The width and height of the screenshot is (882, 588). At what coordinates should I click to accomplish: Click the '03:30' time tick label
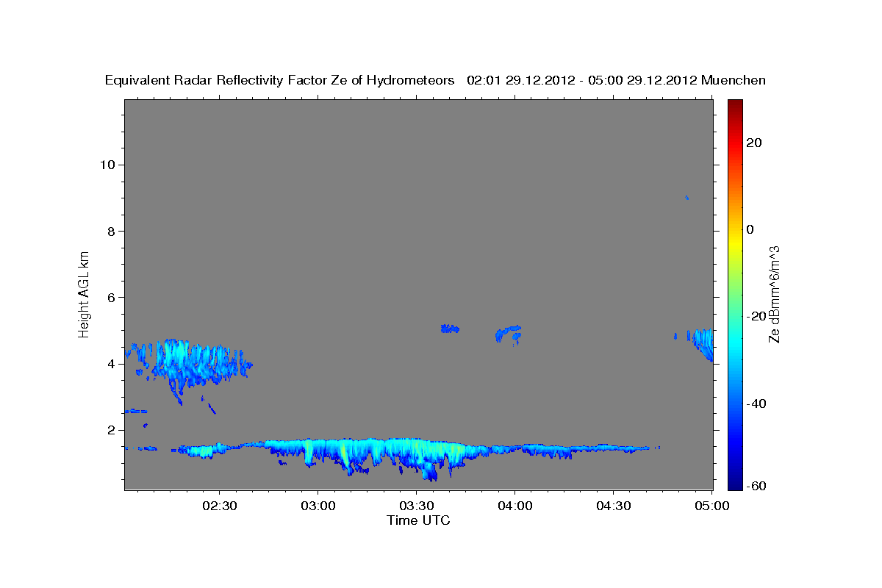417,507
